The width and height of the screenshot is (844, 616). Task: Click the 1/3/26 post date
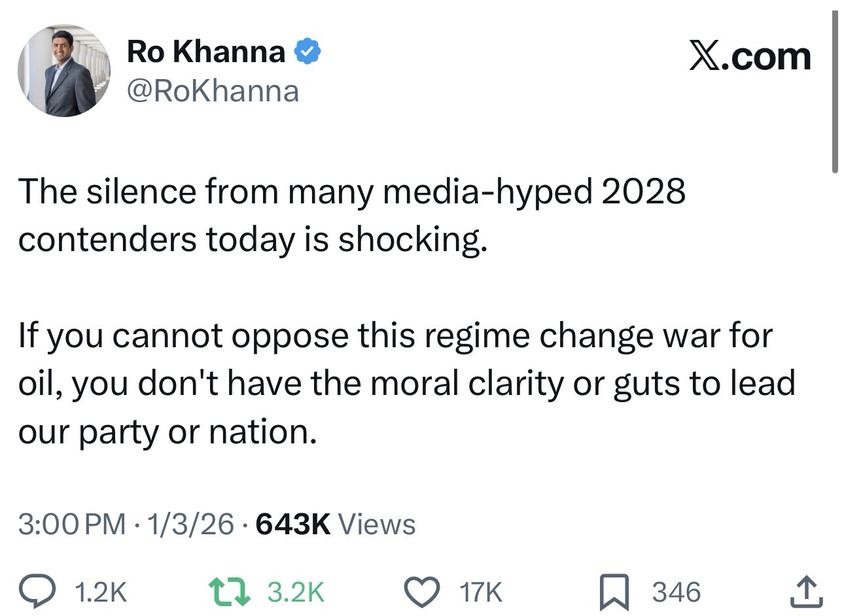click(x=191, y=524)
